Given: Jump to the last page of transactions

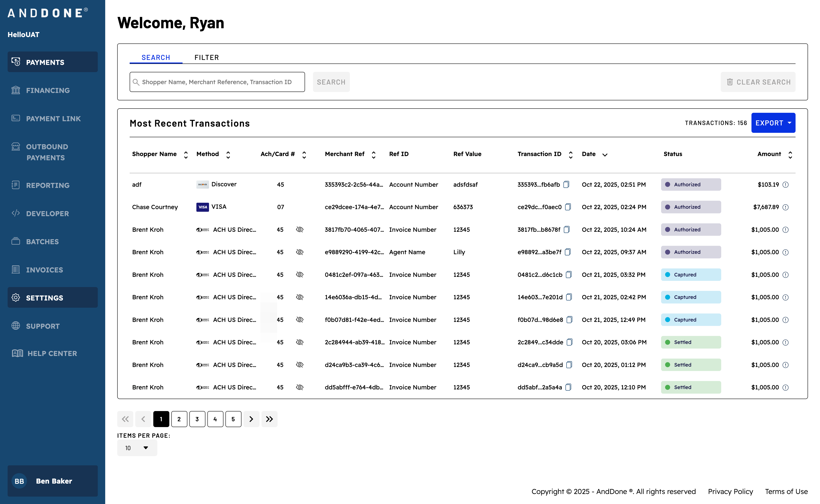Looking at the screenshot, I should (x=270, y=419).
